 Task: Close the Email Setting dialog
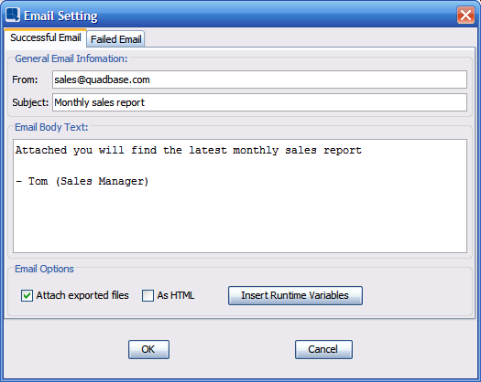pos(466,15)
